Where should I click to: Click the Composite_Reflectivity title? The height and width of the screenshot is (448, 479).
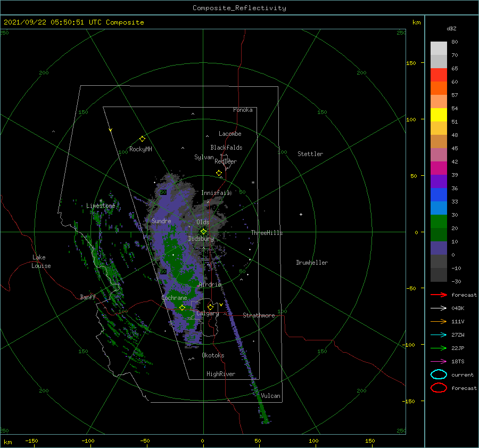click(x=239, y=8)
